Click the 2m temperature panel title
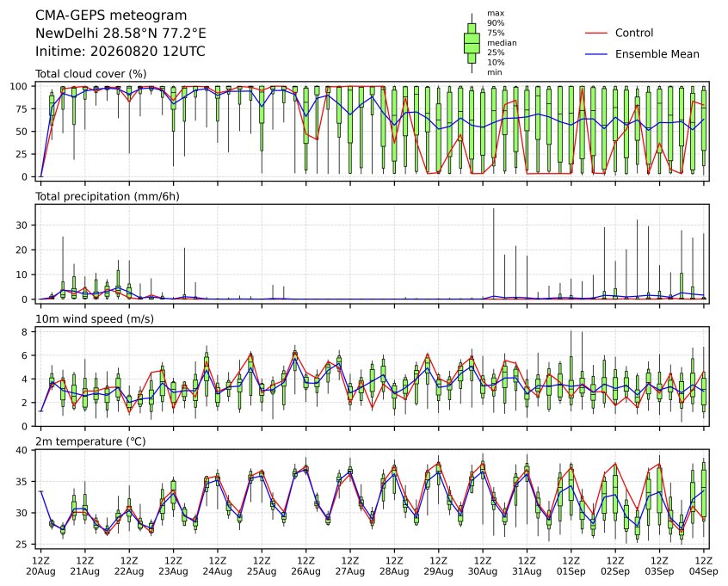728x586 pixels. coord(90,441)
